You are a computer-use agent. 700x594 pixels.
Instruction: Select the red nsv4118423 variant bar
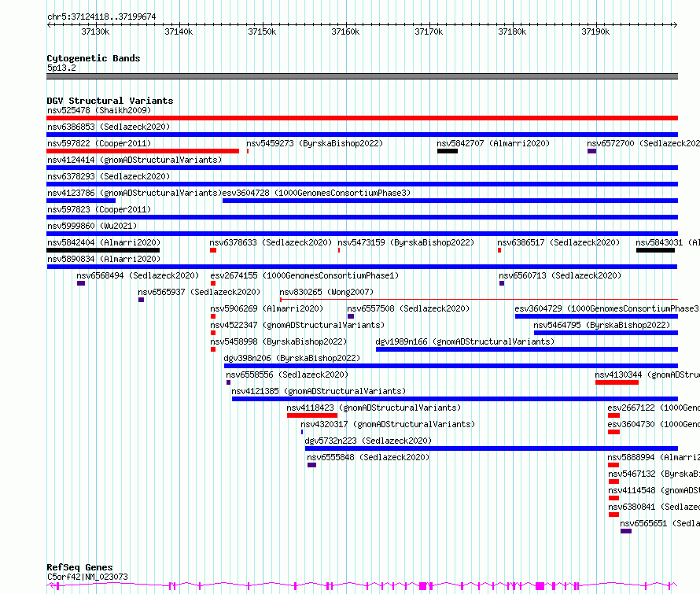coord(312,415)
